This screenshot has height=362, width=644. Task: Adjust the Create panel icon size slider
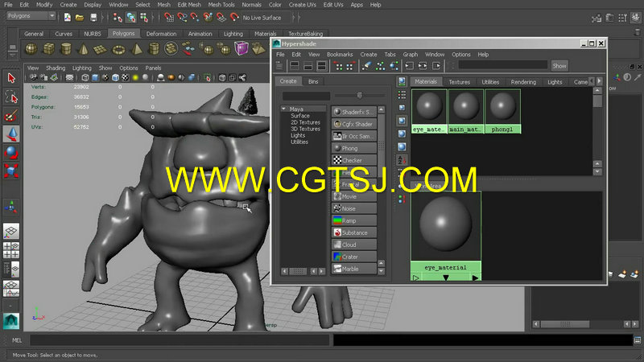(360, 95)
